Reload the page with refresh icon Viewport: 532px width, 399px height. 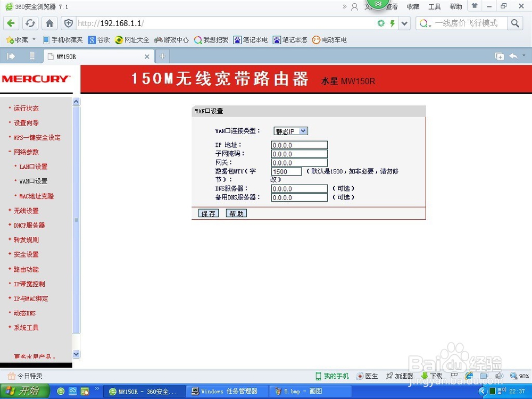[x=30, y=23]
